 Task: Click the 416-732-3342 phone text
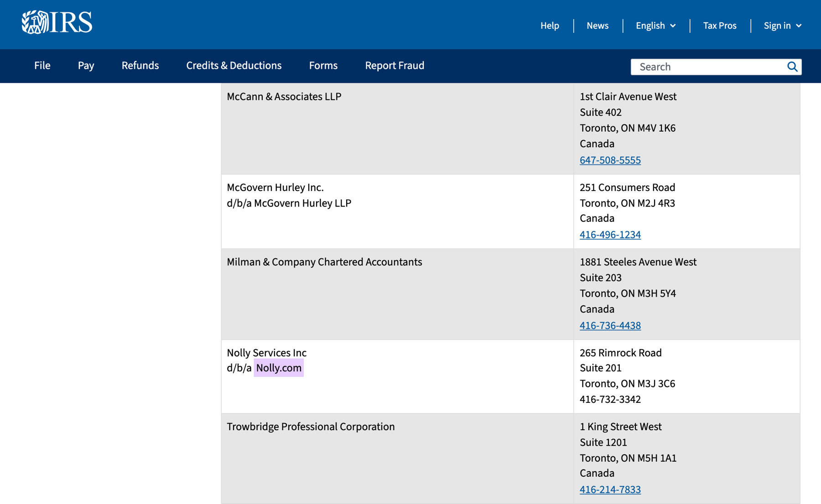point(610,399)
